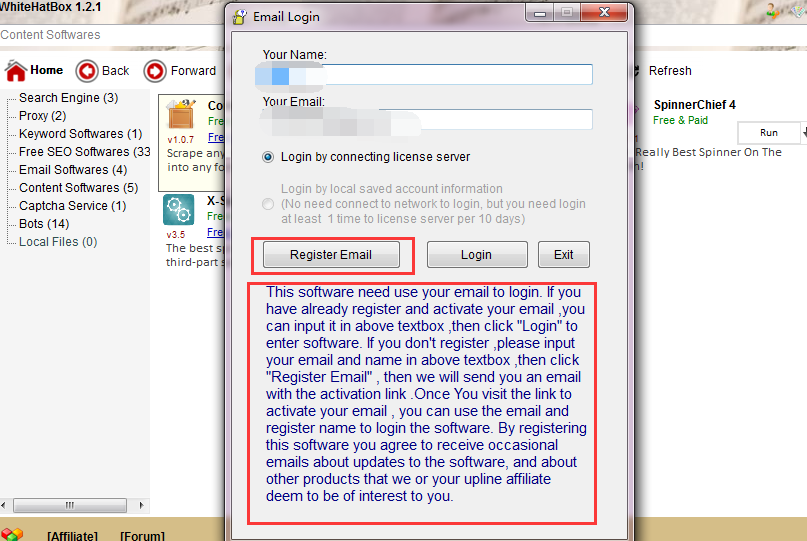807x541 pixels.
Task: Click the lock icon in Email Login title bar
Action: (x=239, y=16)
